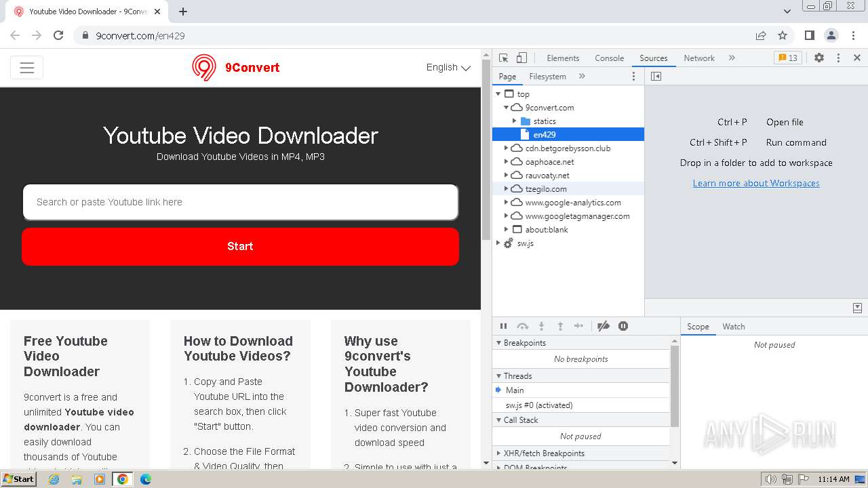This screenshot has width=868, height=488.
Task: Collapse the 9convert.com node
Action: pyautogui.click(x=506, y=108)
